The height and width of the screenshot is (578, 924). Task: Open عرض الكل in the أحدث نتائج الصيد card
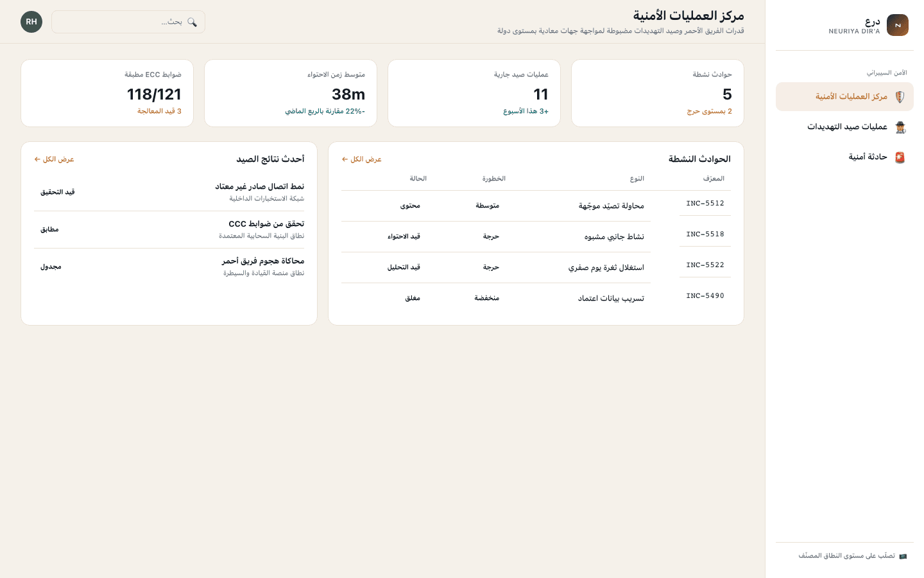(x=55, y=159)
